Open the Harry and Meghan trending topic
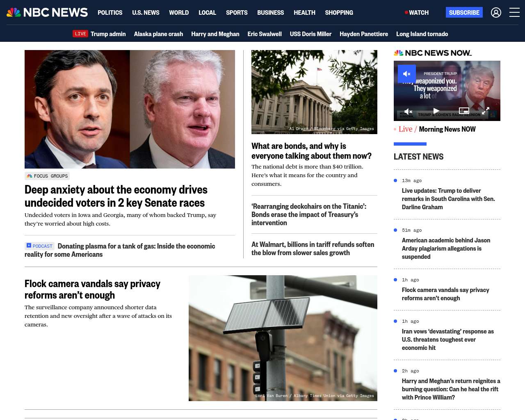The height and width of the screenshot is (420, 525). (x=215, y=34)
